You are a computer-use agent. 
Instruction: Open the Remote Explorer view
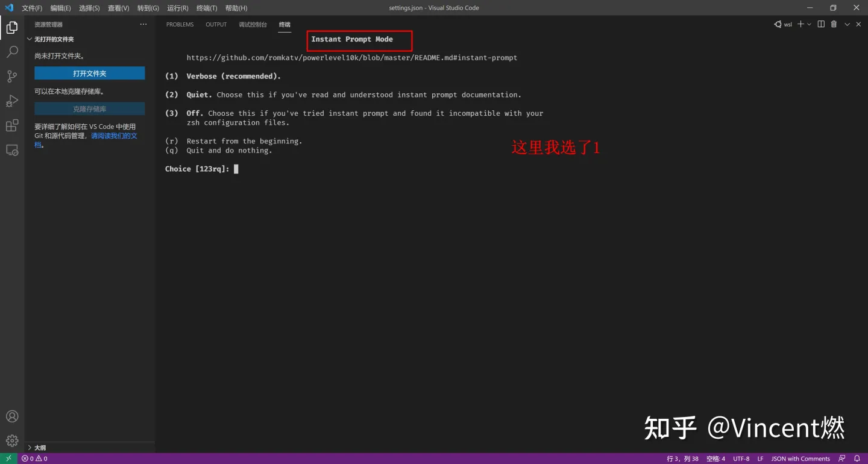(12, 150)
